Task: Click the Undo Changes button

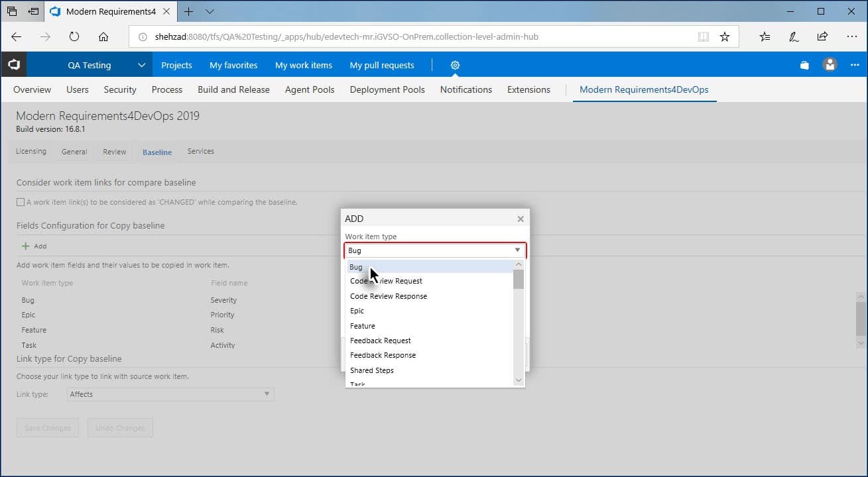Action: tap(120, 428)
